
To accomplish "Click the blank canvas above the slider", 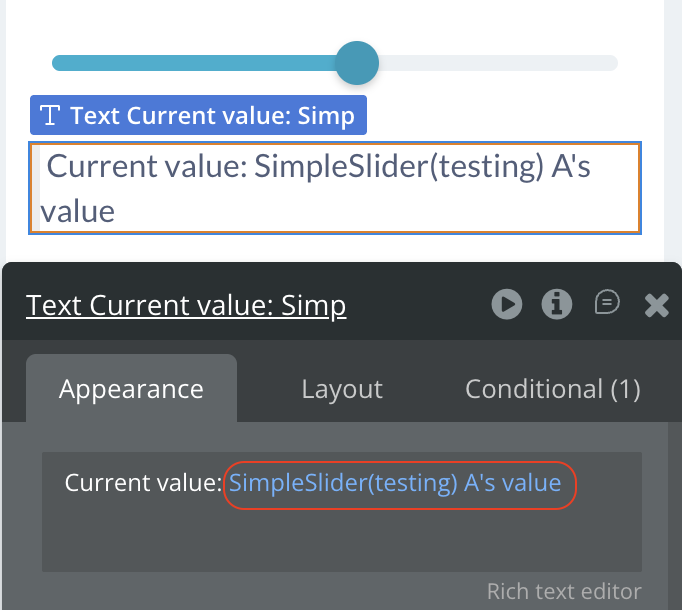I will pyautogui.click(x=335, y=20).
